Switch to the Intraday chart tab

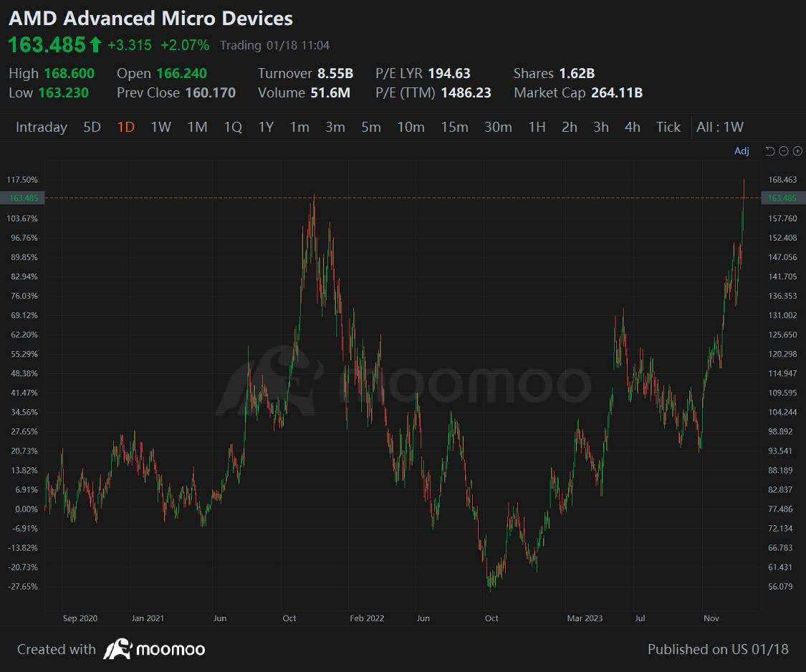coord(42,127)
